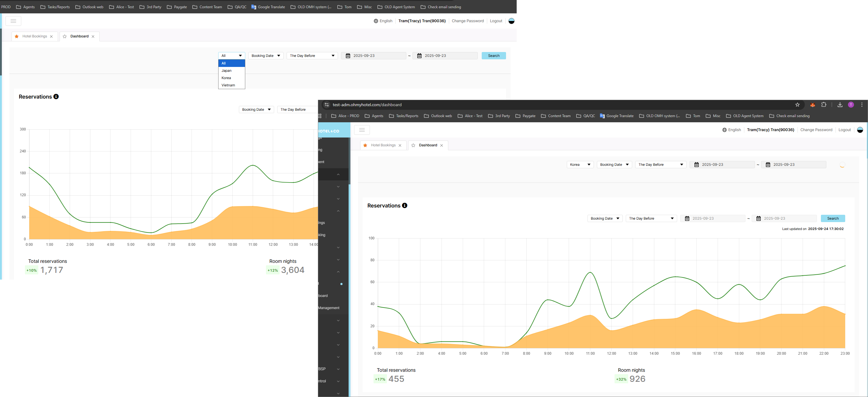Image resolution: width=868 pixels, height=397 pixels.
Task: Click the Search button in left window
Action: coord(493,56)
